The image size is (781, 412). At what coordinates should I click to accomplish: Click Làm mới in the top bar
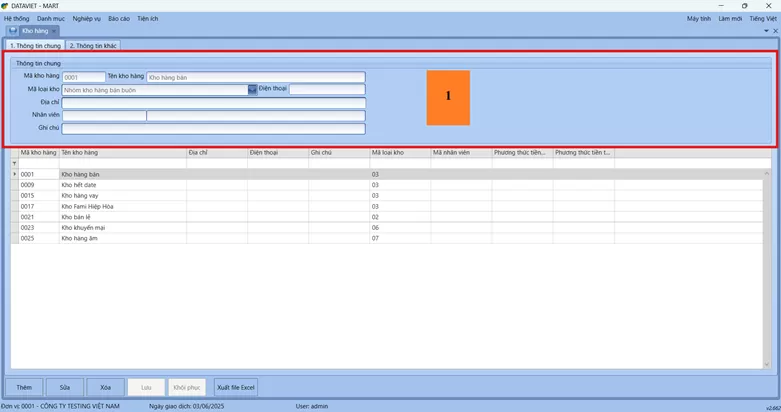click(x=730, y=18)
